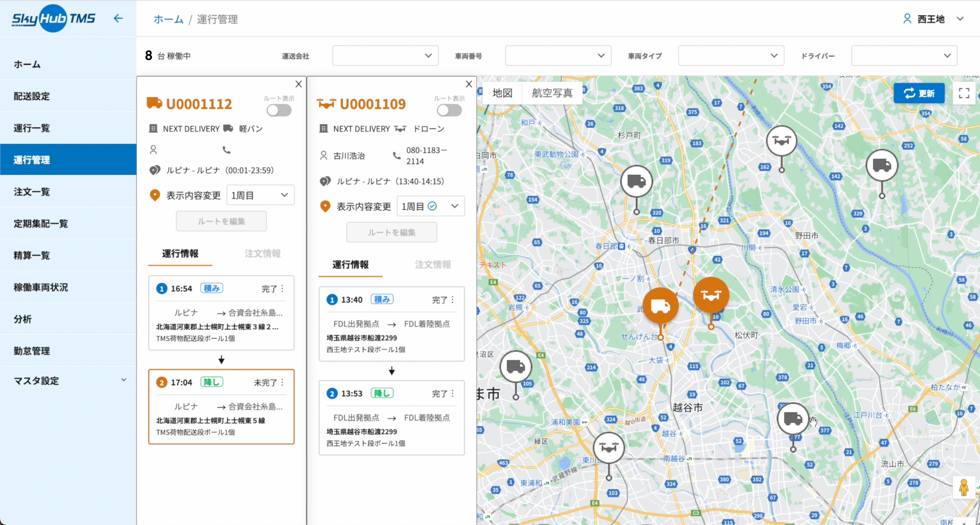Click the drone icon beside U0001109
This screenshot has height=525, width=980.
tap(326, 103)
